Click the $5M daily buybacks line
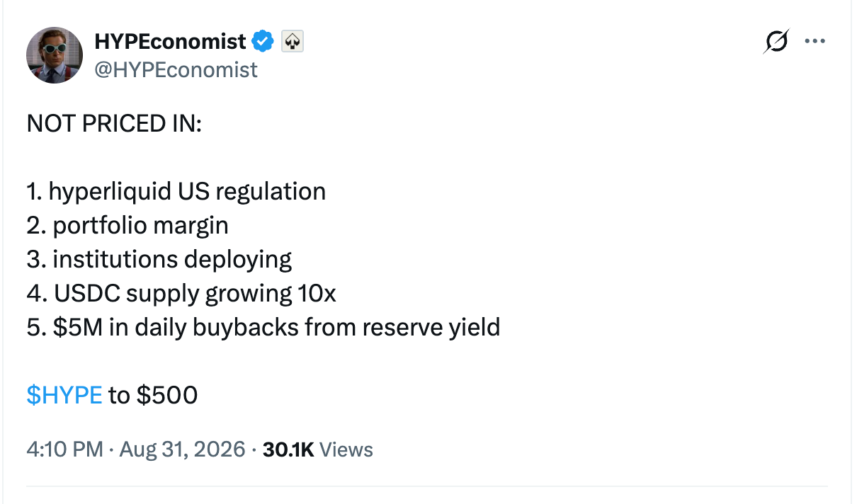Screen dimensions: 857x504 pos(263,327)
